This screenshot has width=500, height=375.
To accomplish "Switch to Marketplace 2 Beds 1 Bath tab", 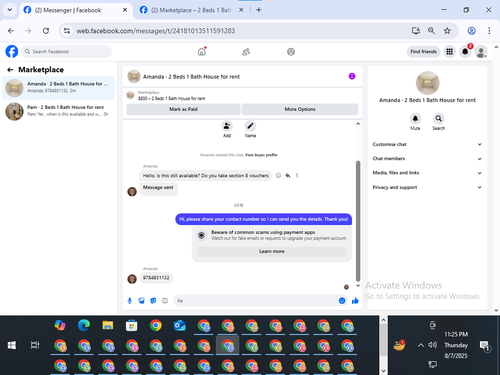I will tap(192, 10).
